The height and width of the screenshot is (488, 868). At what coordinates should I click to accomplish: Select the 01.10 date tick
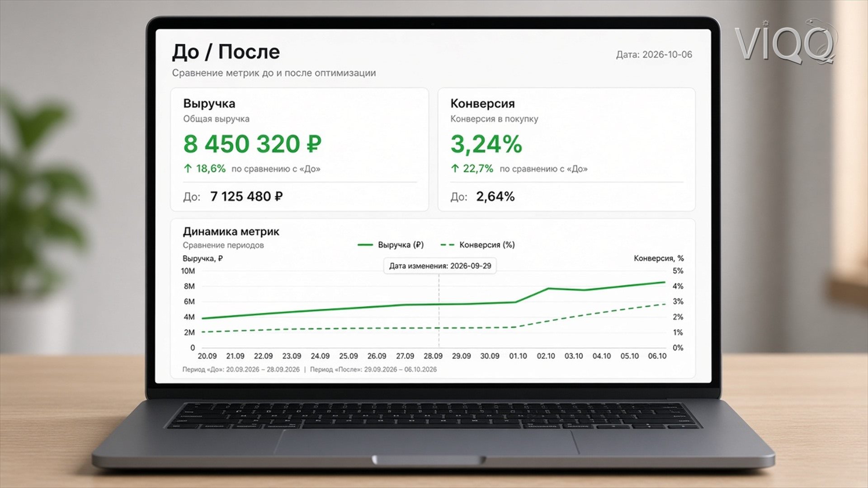click(x=518, y=356)
